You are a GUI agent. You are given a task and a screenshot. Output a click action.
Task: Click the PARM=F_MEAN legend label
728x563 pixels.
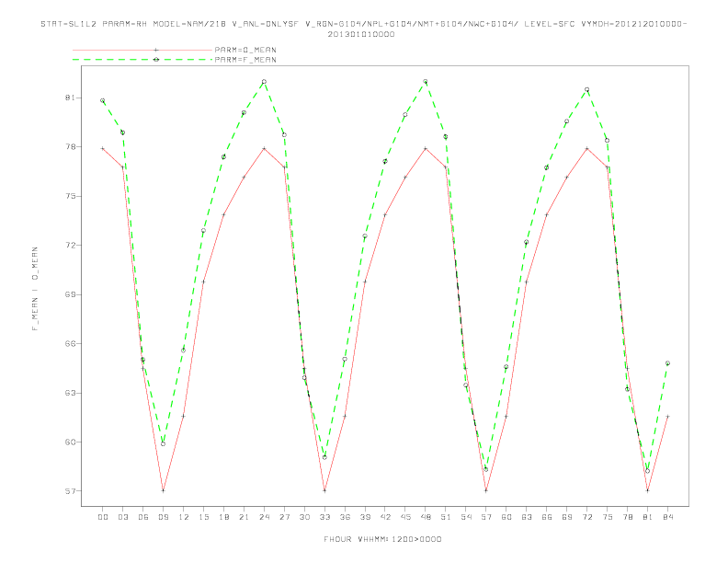click(245, 60)
